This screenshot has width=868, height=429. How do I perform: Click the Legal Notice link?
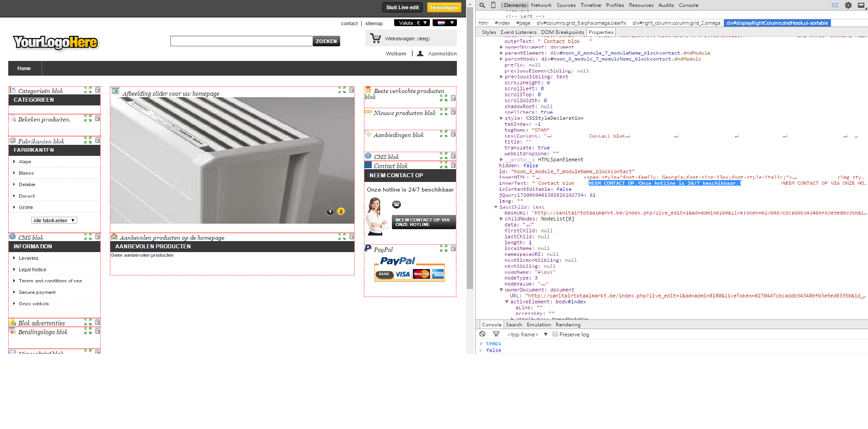[x=33, y=269]
